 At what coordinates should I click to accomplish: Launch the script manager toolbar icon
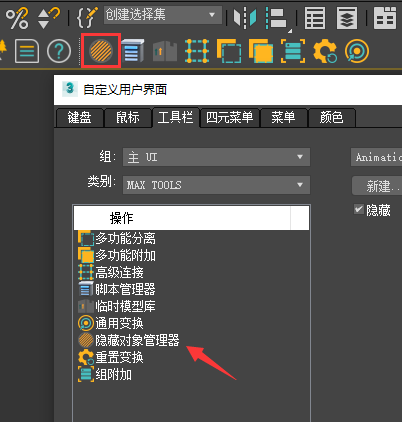(x=132, y=51)
